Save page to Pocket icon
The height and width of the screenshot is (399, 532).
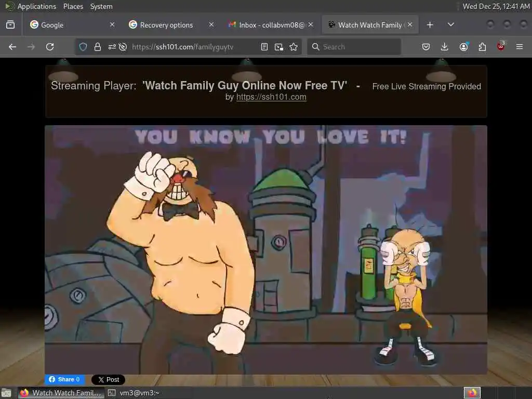click(x=426, y=47)
